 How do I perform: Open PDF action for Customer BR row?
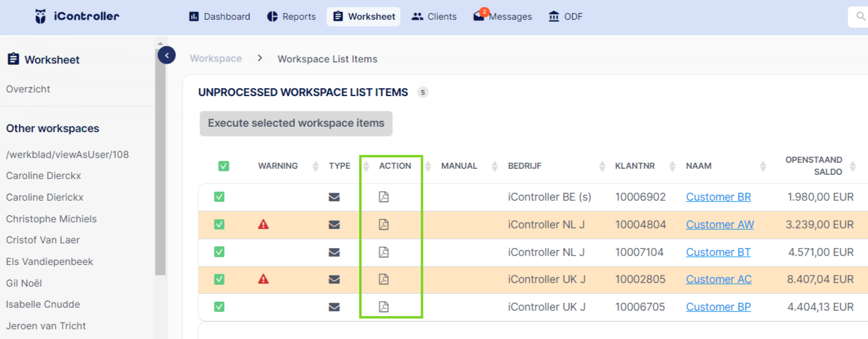pos(384,197)
